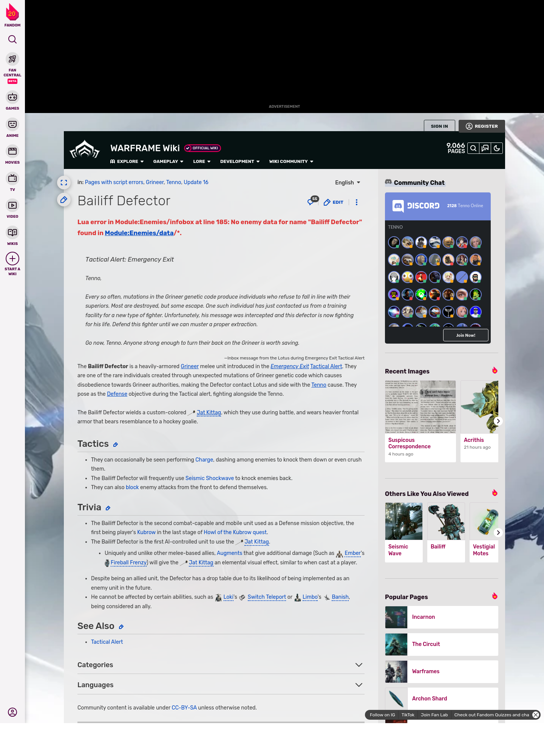Open the Lore dropdown menu

[202, 161]
